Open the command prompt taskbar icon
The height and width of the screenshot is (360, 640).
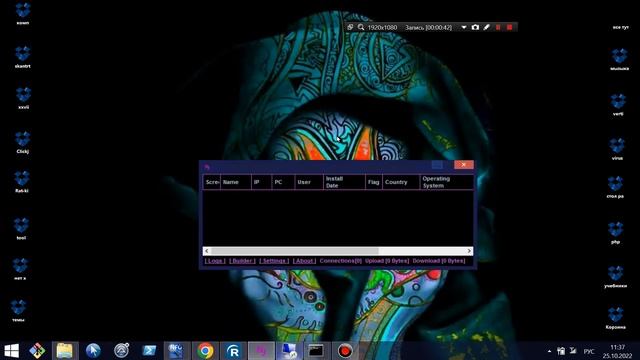tap(316, 351)
